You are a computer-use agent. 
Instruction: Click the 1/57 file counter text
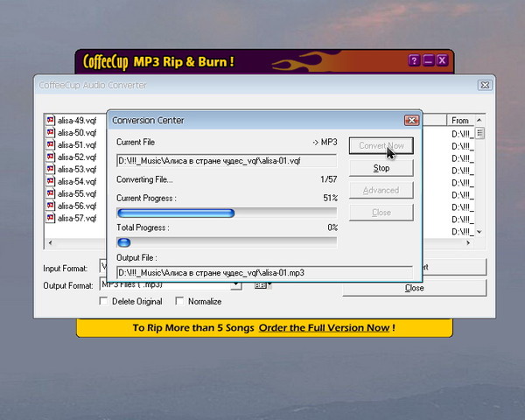coord(328,179)
